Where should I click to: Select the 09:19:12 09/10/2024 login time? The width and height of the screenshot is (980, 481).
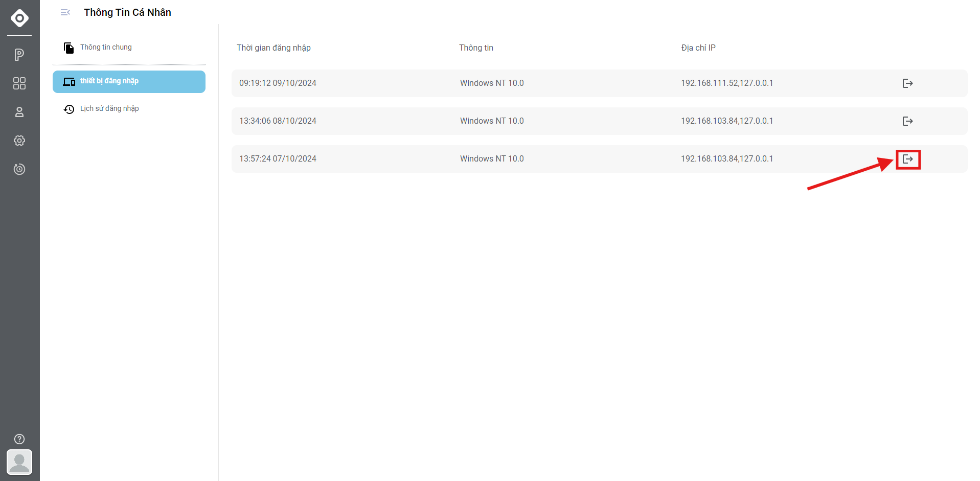click(278, 83)
